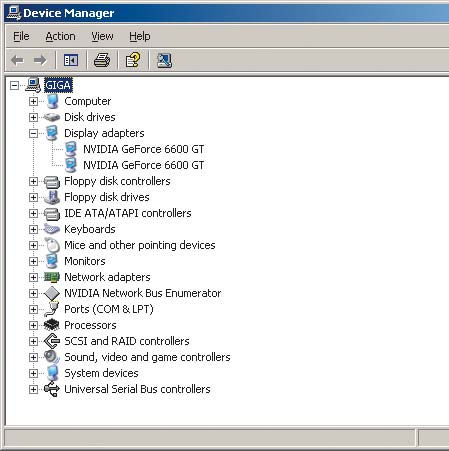
Task: Expand the Disk drives node
Action: 33,117
